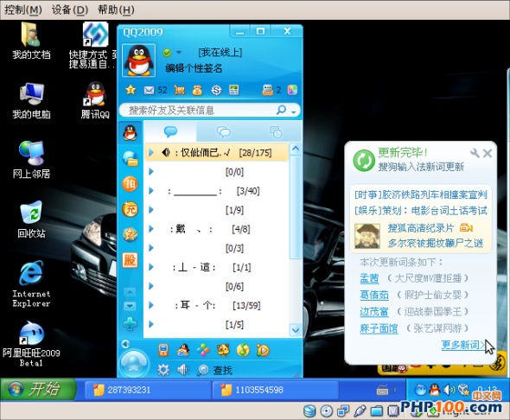The width and height of the screenshot is (510, 420).
Task: Open the 设备(D) menu
Action: (70, 10)
